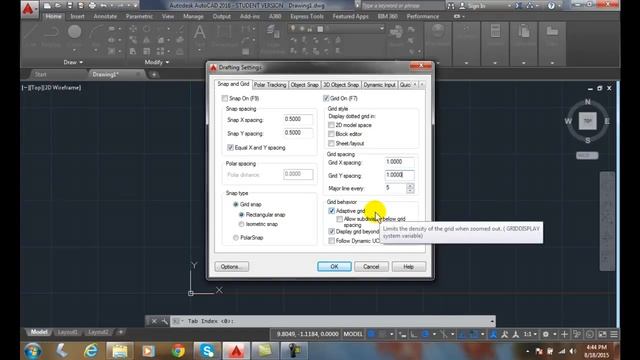This screenshot has height=360, width=640.
Task: Toggle Polar tracking icon in status bar
Action: coord(425,334)
